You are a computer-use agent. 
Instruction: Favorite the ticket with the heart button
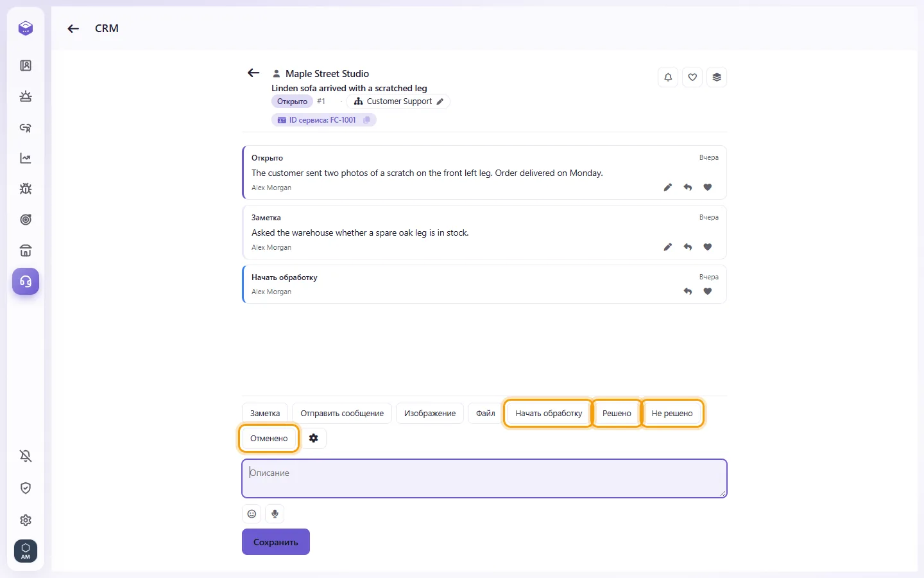692,77
